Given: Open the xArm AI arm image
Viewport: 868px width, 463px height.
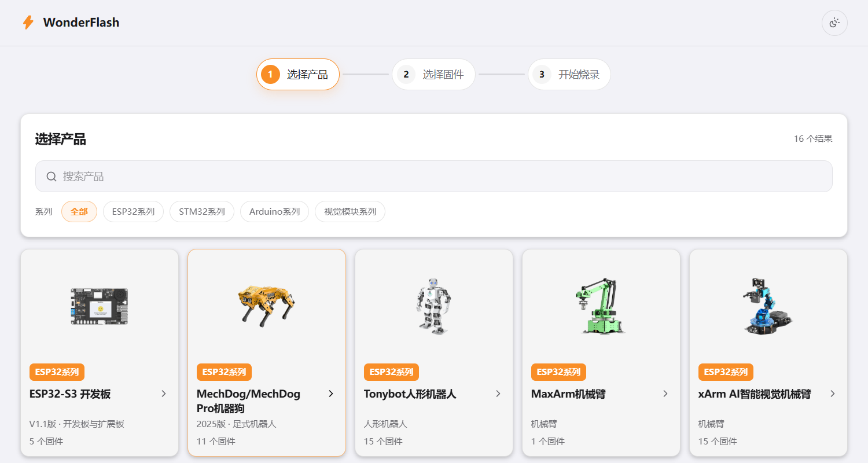Looking at the screenshot, I should tap(768, 306).
